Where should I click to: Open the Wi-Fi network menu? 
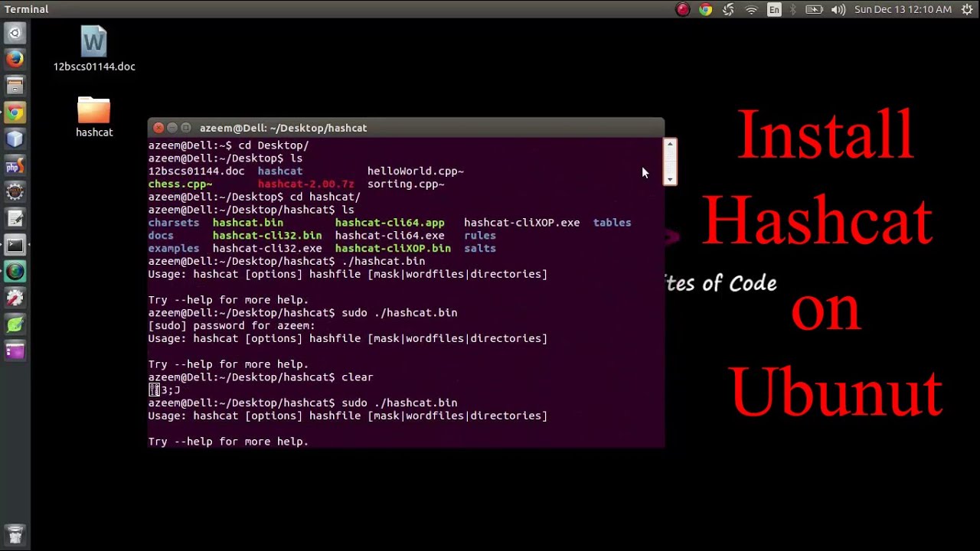tap(751, 9)
